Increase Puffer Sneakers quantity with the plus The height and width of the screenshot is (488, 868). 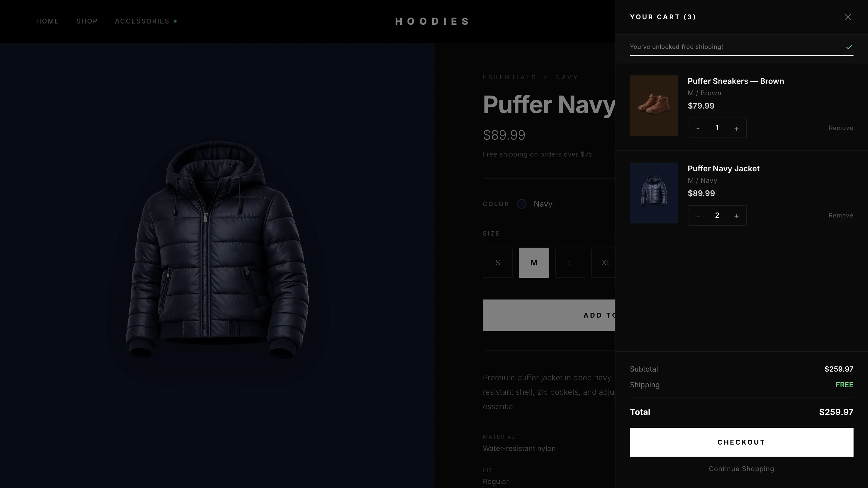click(x=736, y=128)
